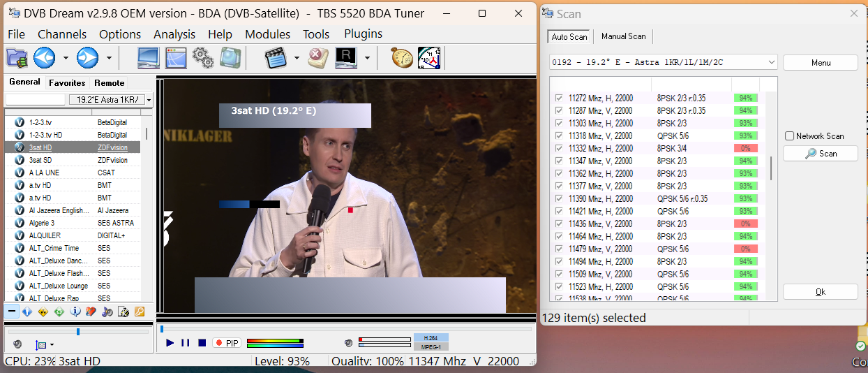Viewport: 868px width, 373px height.
Task: Switch to the Manual Scan tab
Action: coord(624,36)
